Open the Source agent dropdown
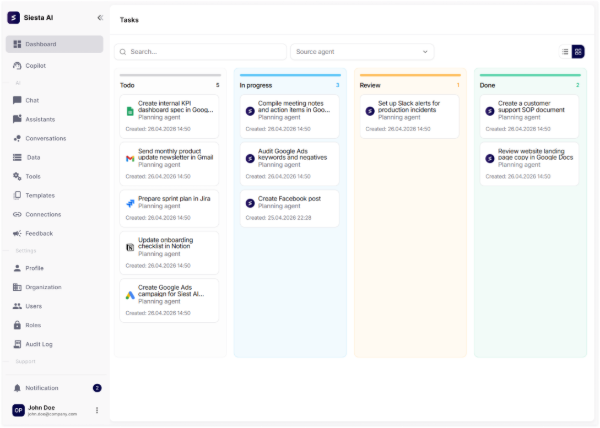The width and height of the screenshot is (600, 428). pos(362,51)
